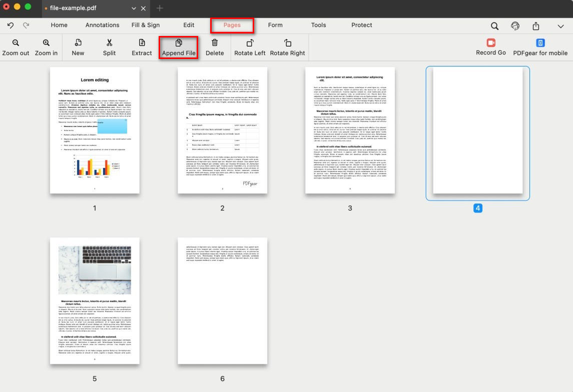Screen dimensions: 573x392
Task: Select the page 1 thumbnail
Action: click(x=95, y=130)
